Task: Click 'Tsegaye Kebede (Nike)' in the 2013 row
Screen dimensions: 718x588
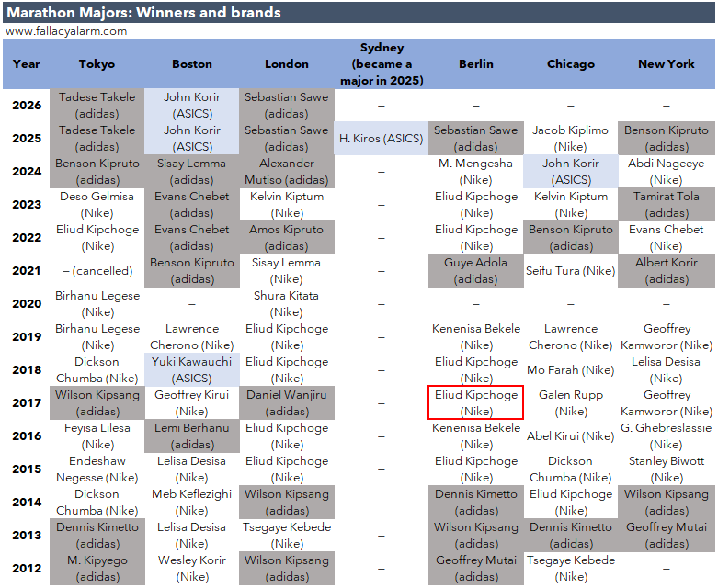Action: pyautogui.click(x=287, y=536)
